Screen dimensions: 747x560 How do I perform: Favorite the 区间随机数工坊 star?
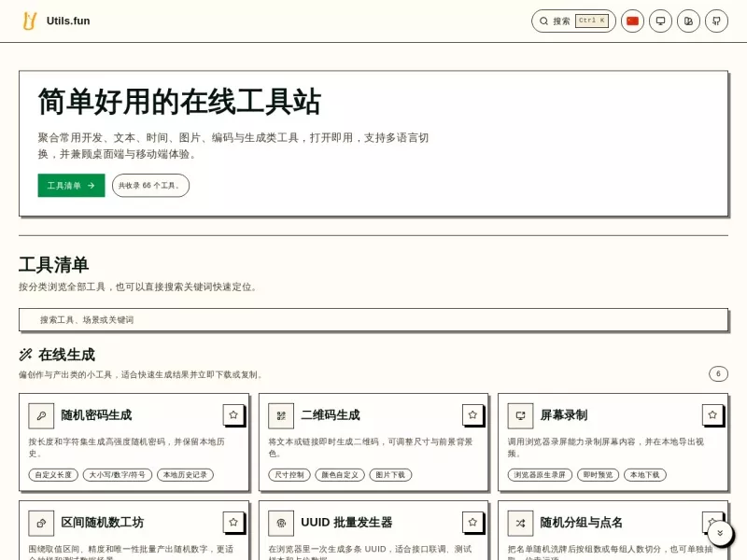coord(233,522)
